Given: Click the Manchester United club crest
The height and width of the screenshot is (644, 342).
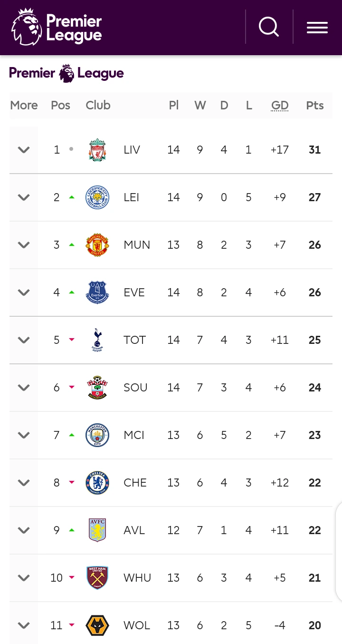Looking at the screenshot, I should click(97, 245).
